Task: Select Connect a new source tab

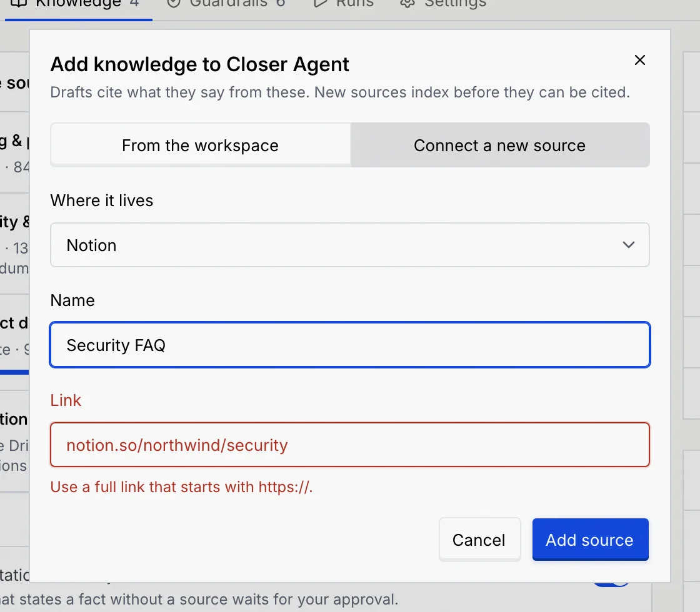Action: pos(499,145)
